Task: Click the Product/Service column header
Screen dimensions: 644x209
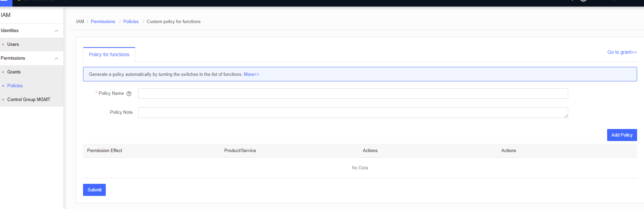Action: (240, 151)
